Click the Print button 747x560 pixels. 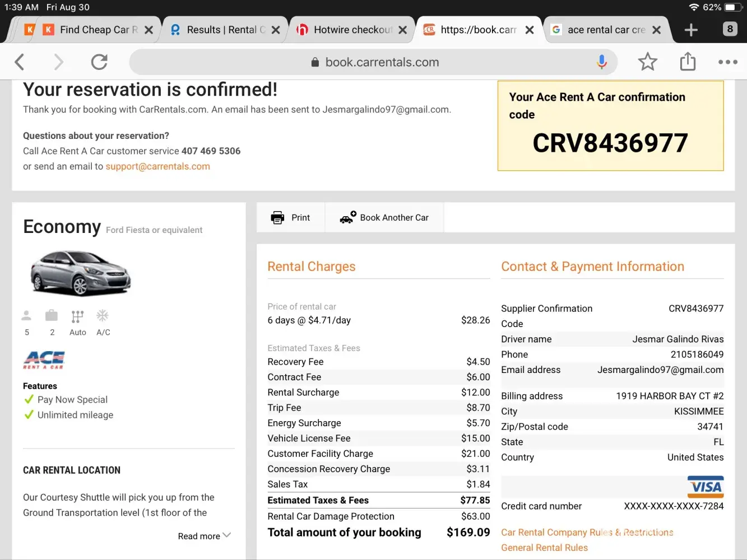290,217
